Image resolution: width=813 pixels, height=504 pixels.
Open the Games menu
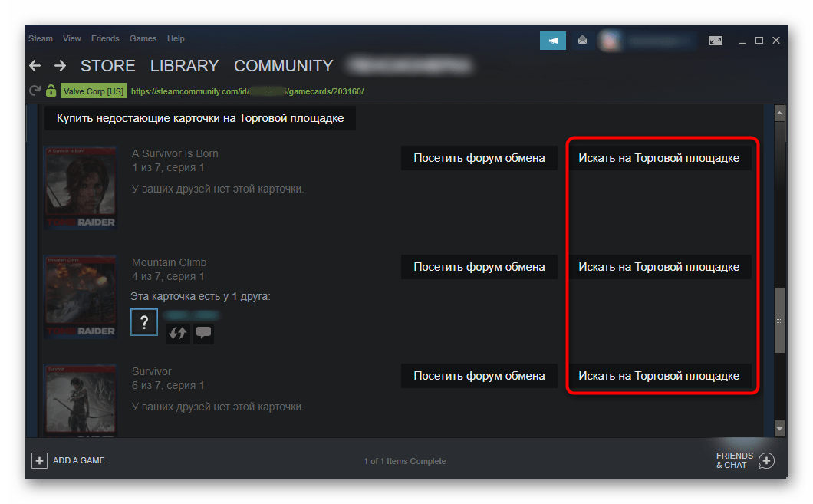tap(143, 38)
